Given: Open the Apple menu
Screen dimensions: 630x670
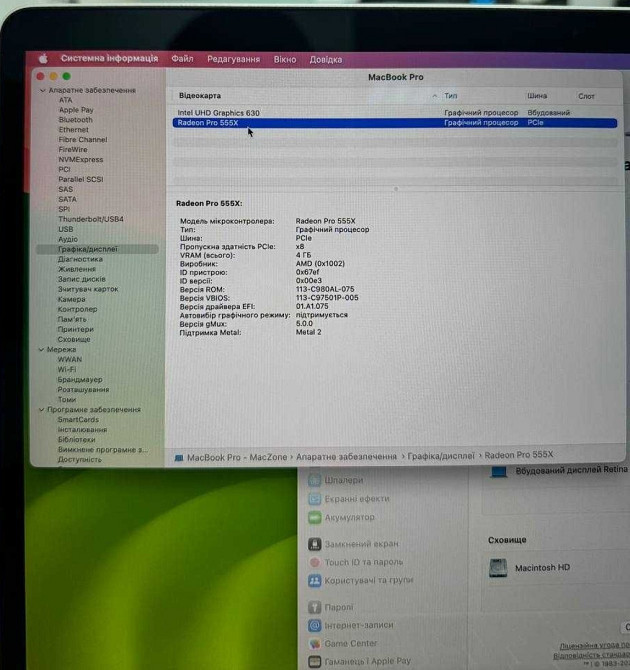Looking at the screenshot, I should pos(43,59).
